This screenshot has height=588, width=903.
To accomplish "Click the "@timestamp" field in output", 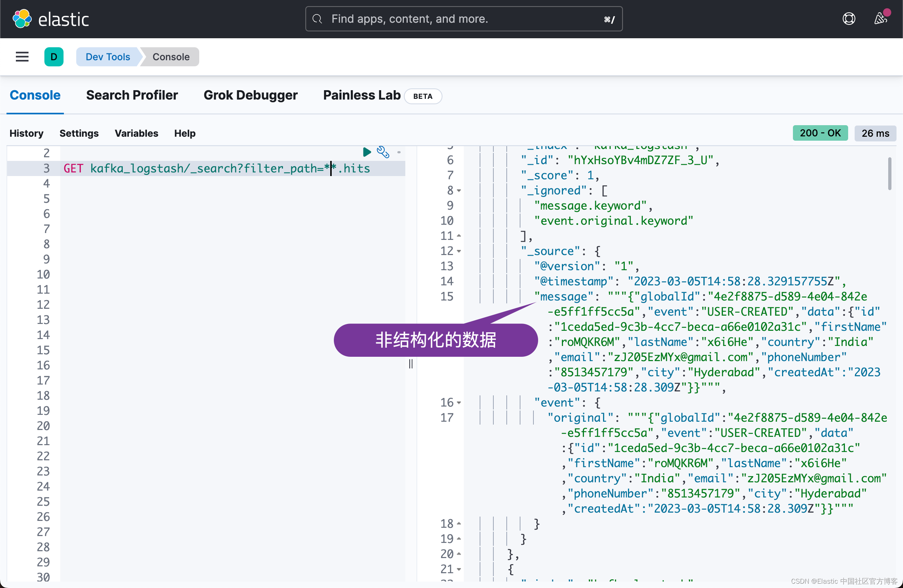I will coord(574,282).
